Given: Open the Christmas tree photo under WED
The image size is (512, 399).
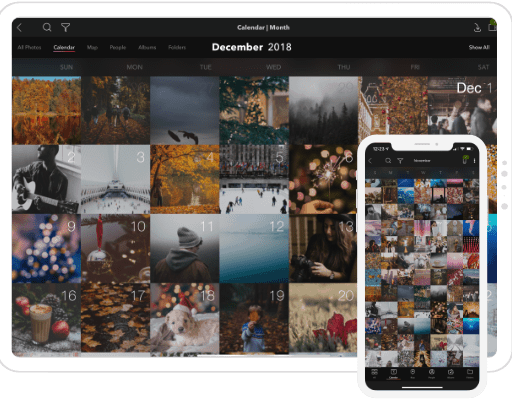Looking at the screenshot, I should (x=254, y=110).
